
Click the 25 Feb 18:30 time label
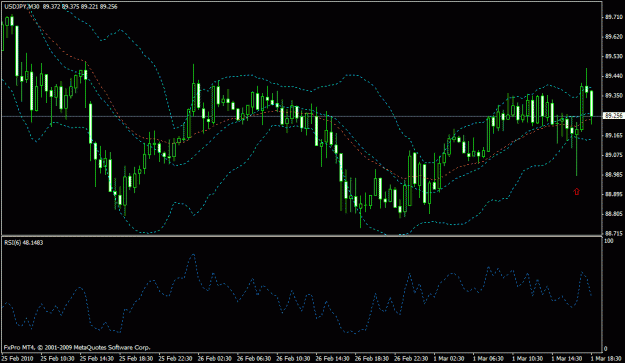tap(136, 359)
